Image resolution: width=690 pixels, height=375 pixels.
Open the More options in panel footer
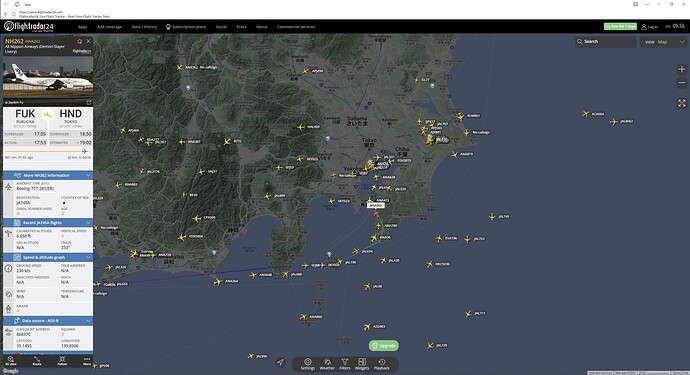(x=87, y=361)
